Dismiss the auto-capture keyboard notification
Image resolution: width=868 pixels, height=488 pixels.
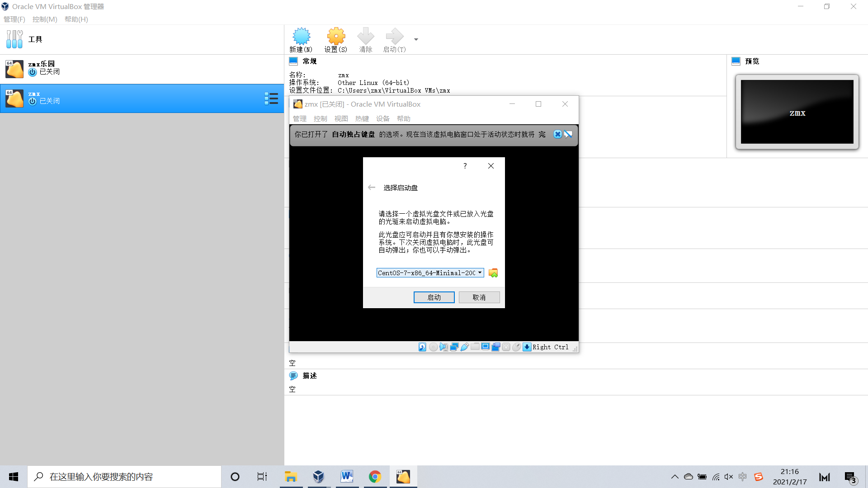(x=558, y=134)
